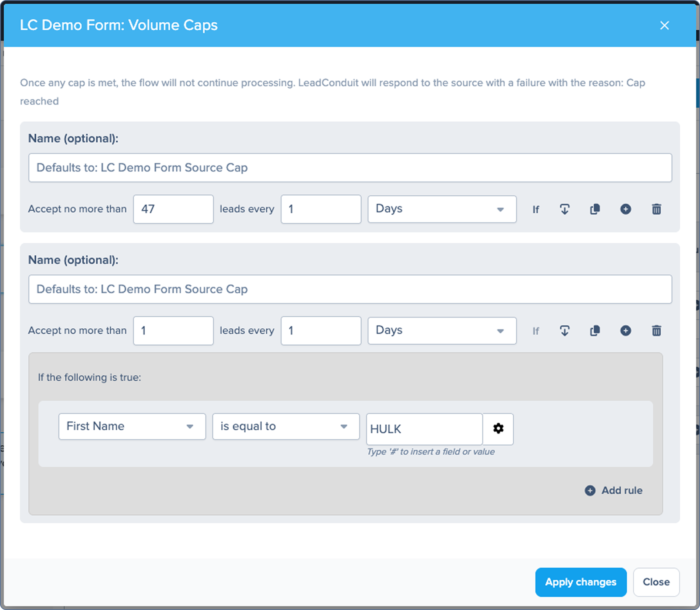
Task: Click the insert-below icon on the second cap
Action: tap(564, 331)
